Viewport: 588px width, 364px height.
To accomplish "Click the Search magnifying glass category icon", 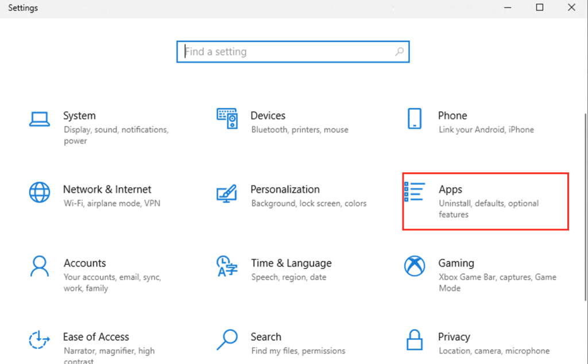I will [227, 339].
